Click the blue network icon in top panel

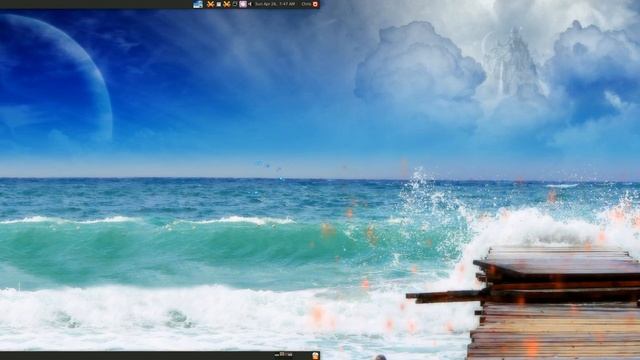[198, 4]
